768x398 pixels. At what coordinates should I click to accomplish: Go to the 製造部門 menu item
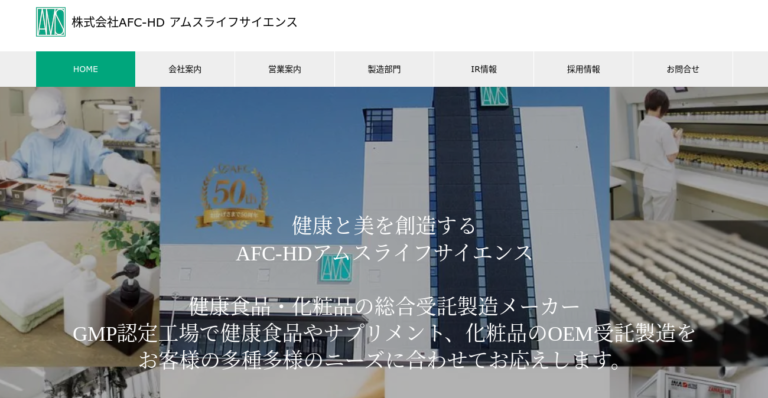pyautogui.click(x=384, y=69)
